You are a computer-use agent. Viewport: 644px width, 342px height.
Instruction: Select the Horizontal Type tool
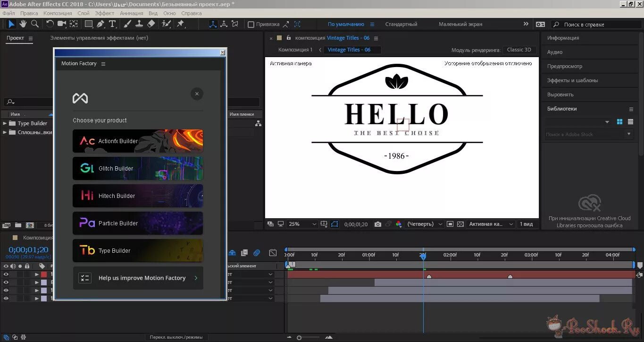pyautogui.click(x=112, y=24)
